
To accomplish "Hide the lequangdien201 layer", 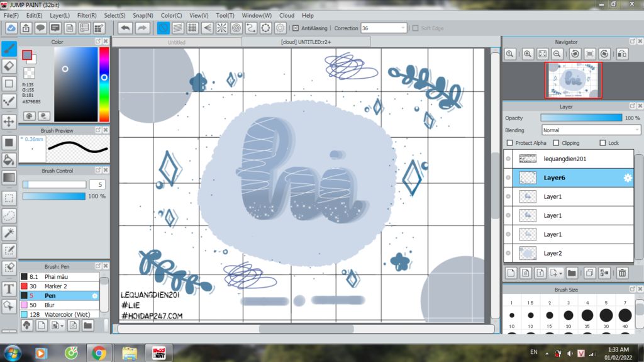I will coord(508,159).
